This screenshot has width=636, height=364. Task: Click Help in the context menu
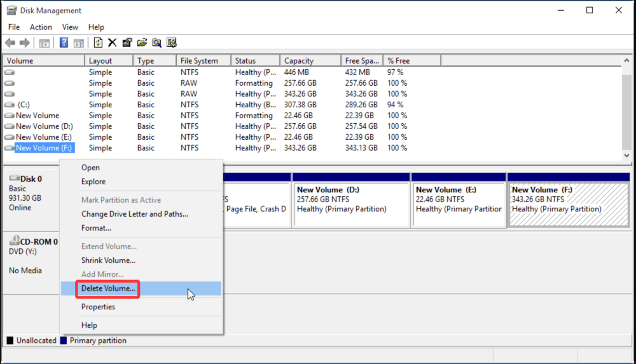tap(141, 325)
